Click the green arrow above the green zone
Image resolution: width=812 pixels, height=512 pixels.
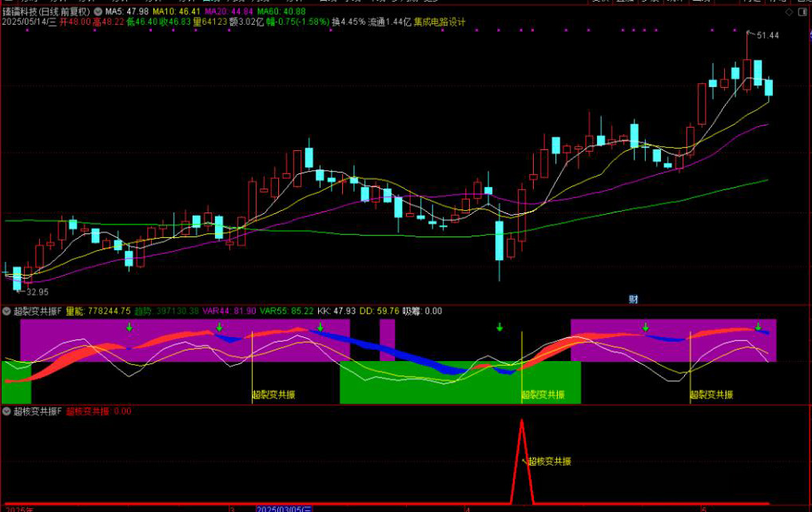pyautogui.click(x=500, y=327)
